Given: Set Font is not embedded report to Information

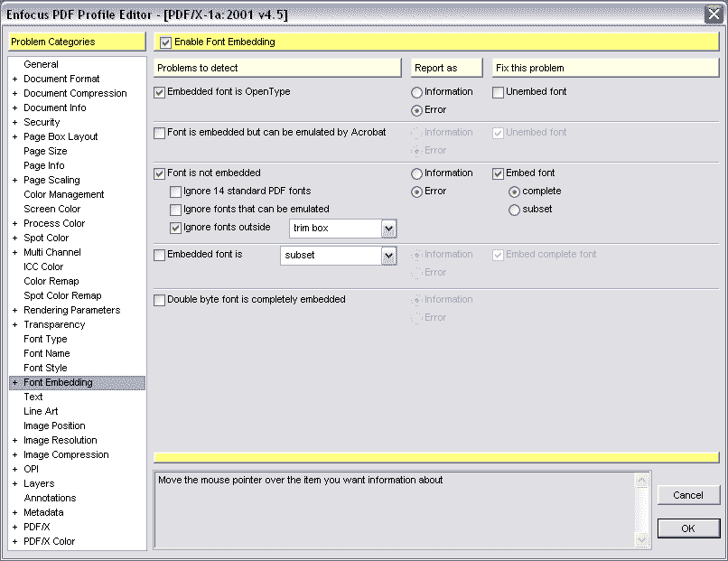Looking at the screenshot, I should (x=416, y=173).
